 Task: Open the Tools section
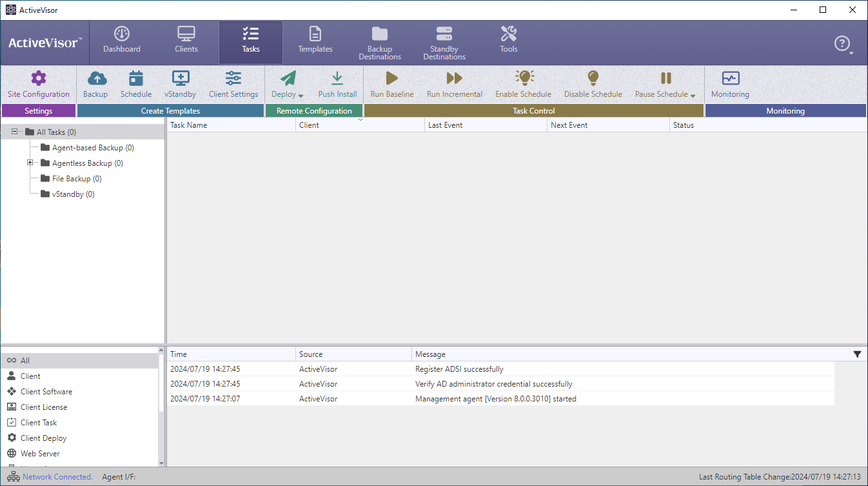(x=509, y=41)
